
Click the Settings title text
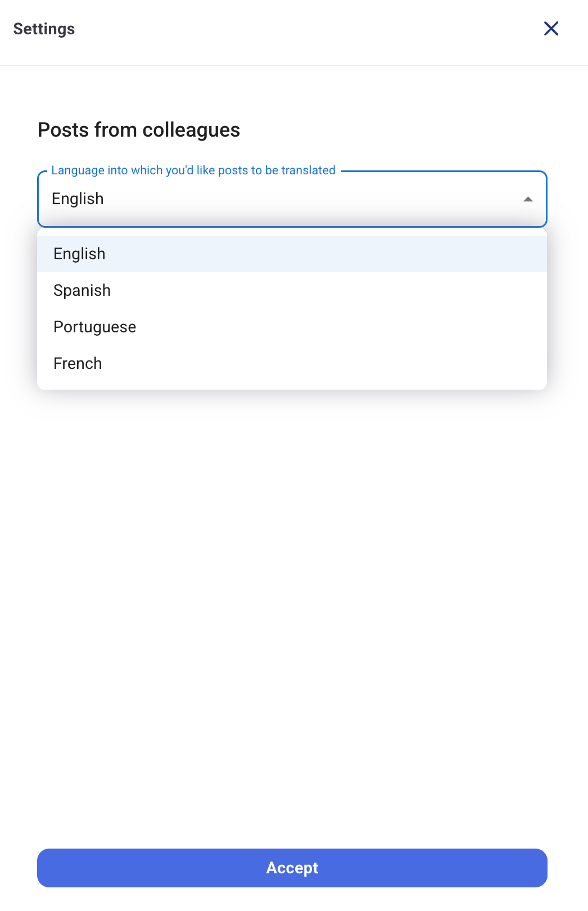pos(44,29)
